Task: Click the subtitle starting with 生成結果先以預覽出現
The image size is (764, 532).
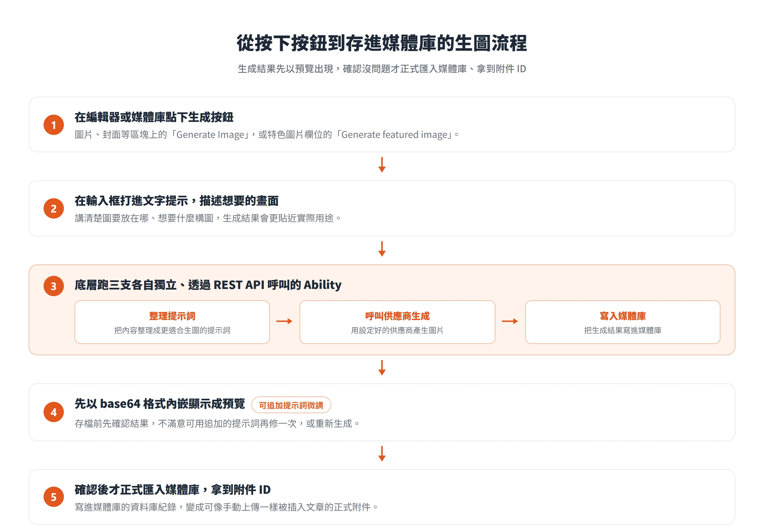Action: [382, 69]
